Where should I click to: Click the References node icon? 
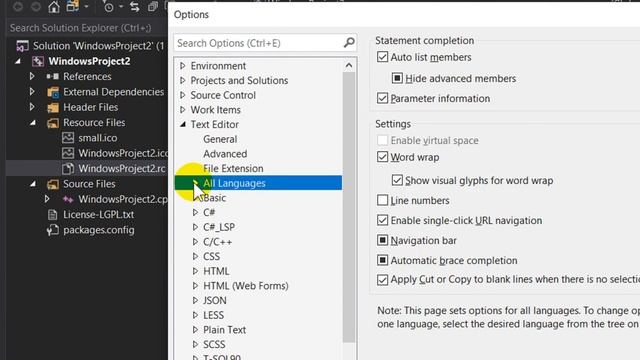pos(53,76)
